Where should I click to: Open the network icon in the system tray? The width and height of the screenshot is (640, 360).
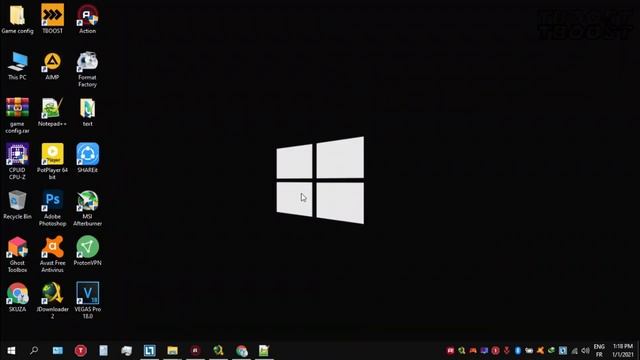[574, 351]
